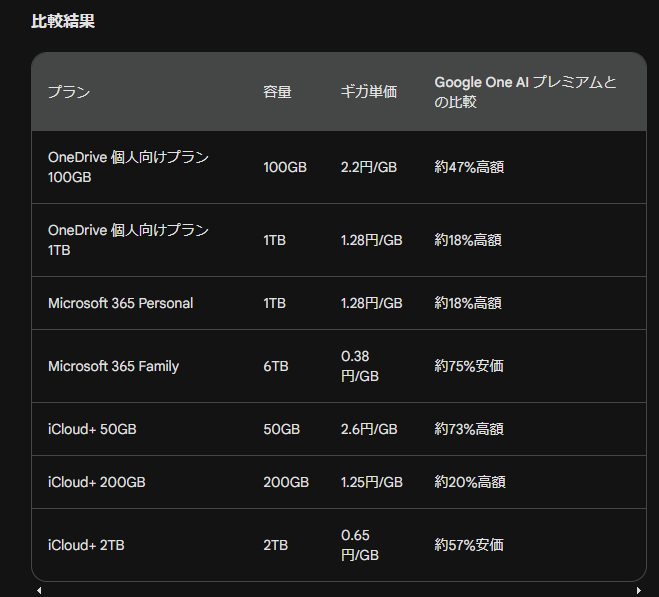Click the left scroll arrow below the table
Viewport: 659px width, 597px height.
point(39,590)
